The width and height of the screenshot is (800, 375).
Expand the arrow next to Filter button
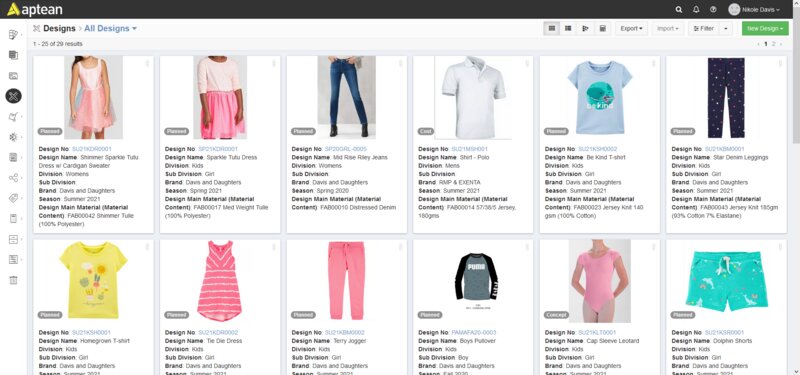point(726,29)
